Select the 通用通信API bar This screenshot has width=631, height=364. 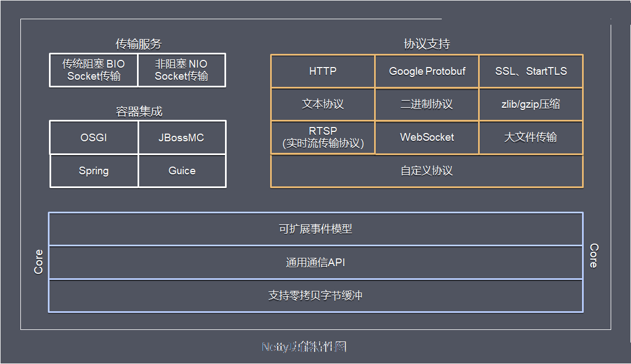316,262
